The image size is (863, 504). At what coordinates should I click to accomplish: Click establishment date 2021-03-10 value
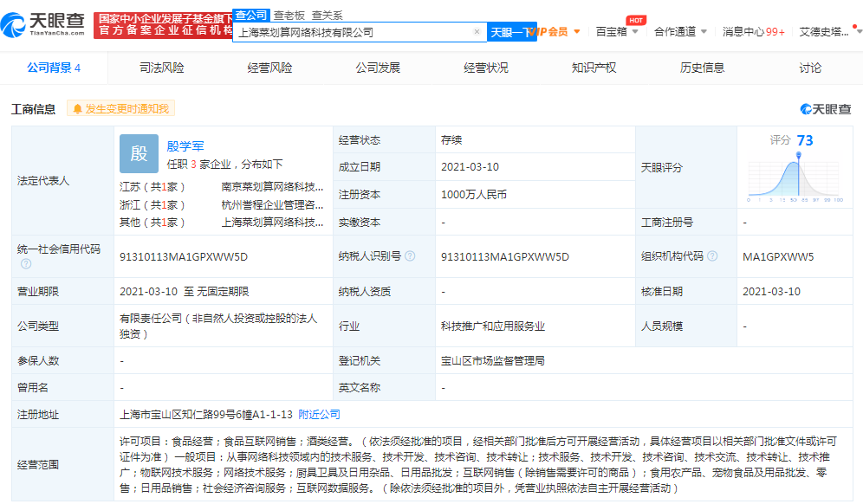click(470, 167)
